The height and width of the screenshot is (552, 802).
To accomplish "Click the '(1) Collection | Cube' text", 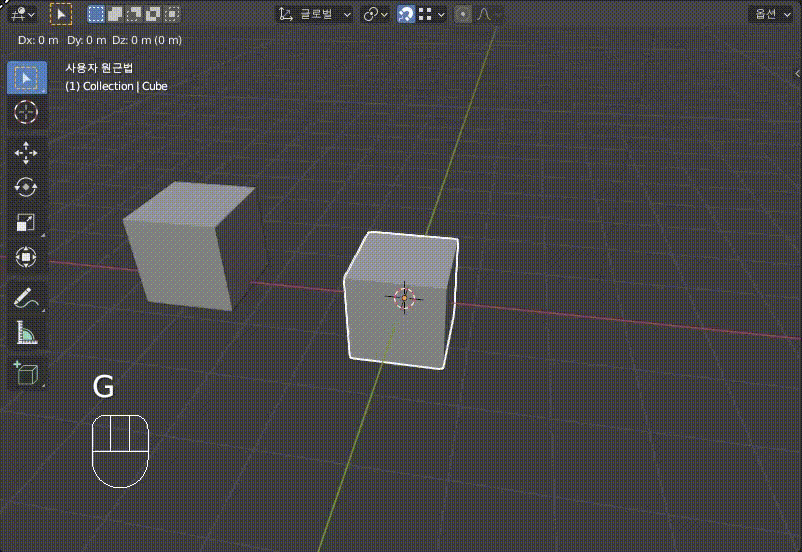I will pos(116,86).
